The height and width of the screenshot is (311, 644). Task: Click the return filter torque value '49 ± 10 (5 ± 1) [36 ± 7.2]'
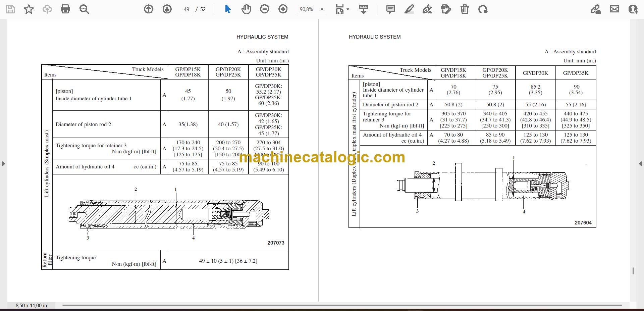228,261
